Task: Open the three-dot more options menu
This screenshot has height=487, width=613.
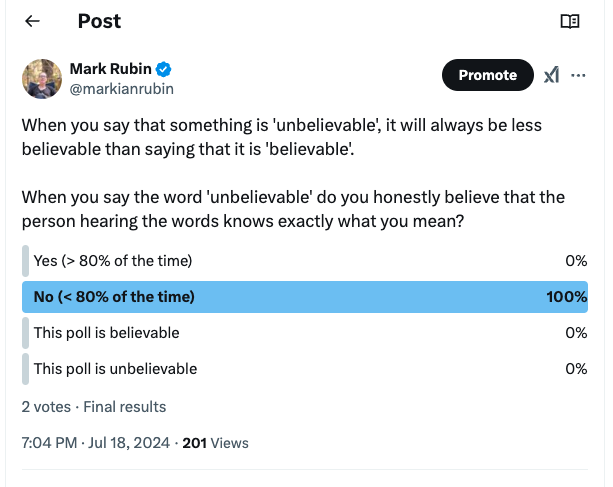Action: (x=578, y=75)
